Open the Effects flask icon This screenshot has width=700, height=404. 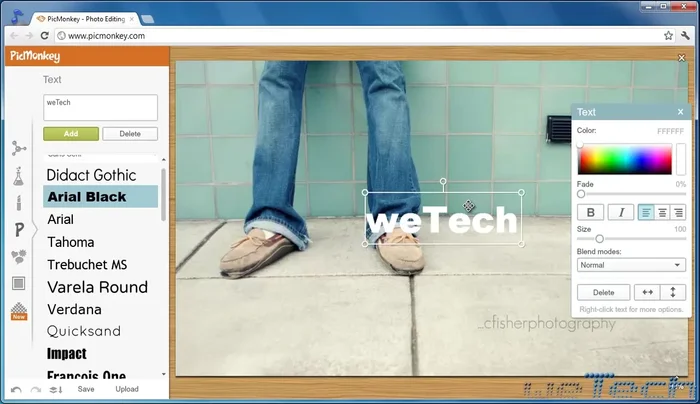tap(18, 176)
